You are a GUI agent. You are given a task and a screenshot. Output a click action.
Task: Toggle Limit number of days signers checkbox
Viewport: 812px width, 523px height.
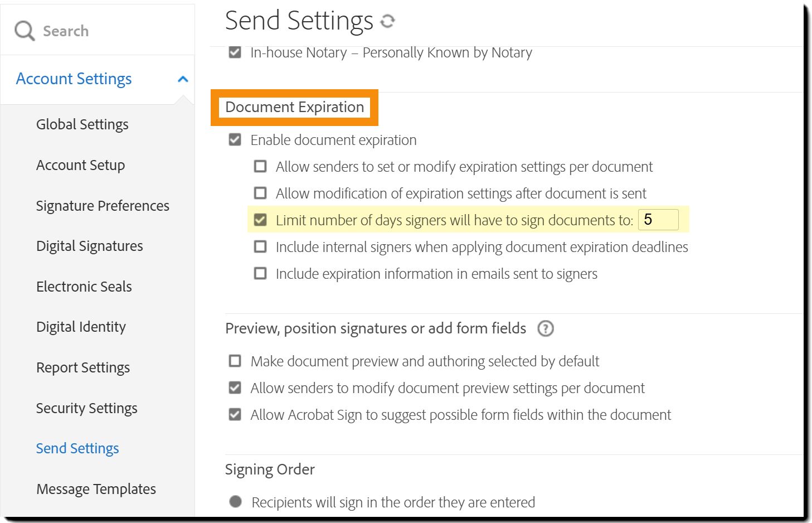(x=260, y=220)
